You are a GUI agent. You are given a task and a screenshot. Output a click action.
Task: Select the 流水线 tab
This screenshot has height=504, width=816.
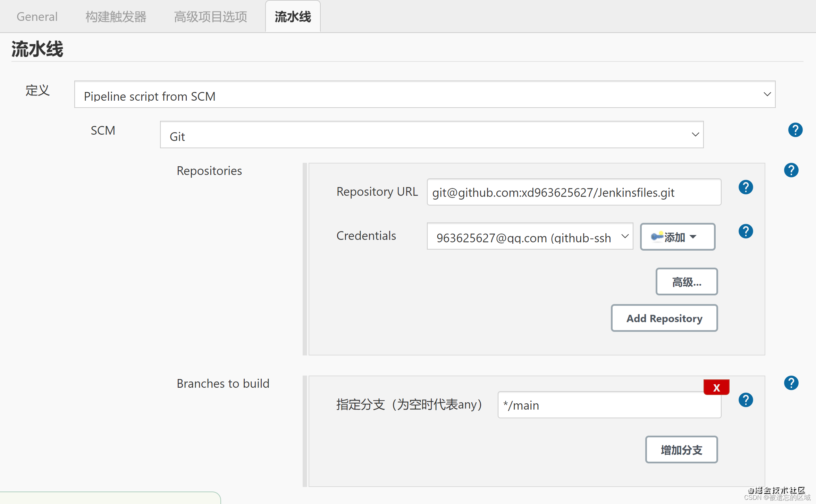click(x=293, y=17)
